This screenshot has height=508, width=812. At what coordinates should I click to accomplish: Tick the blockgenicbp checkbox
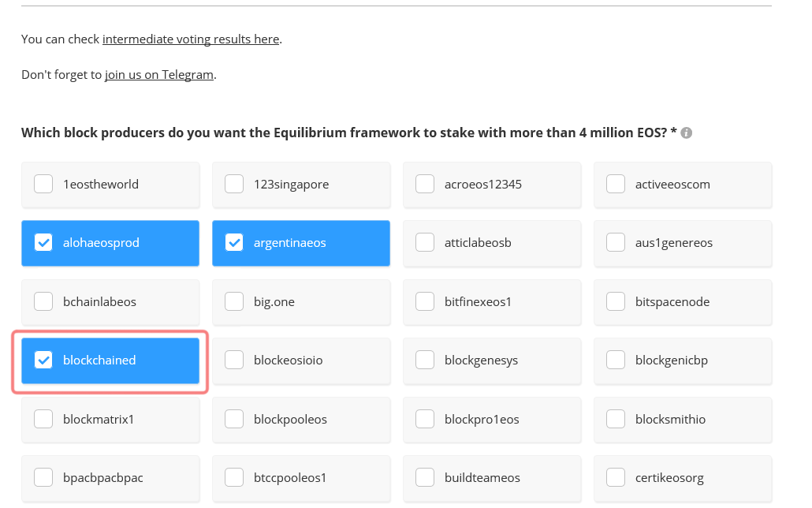616,360
